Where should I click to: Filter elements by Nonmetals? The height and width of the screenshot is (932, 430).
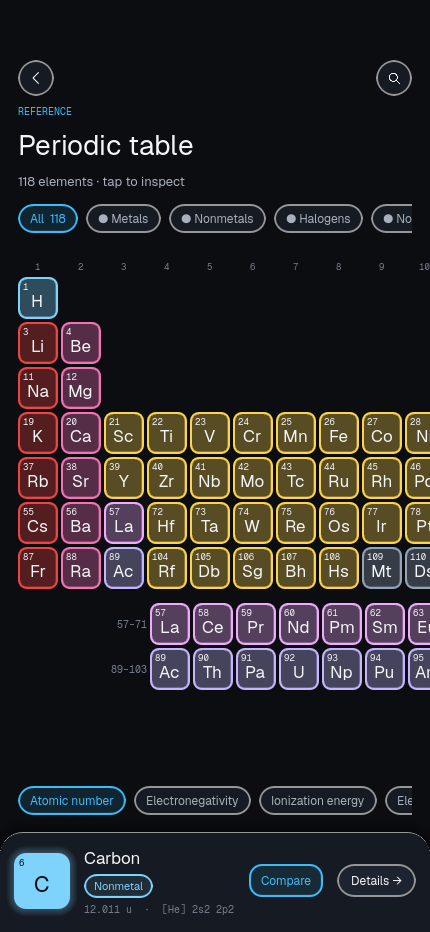click(x=218, y=219)
